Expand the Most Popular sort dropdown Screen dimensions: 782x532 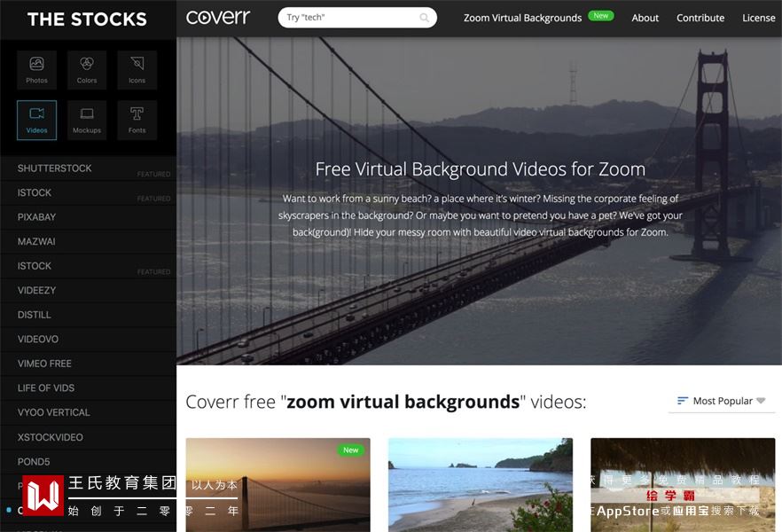(721, 401)
